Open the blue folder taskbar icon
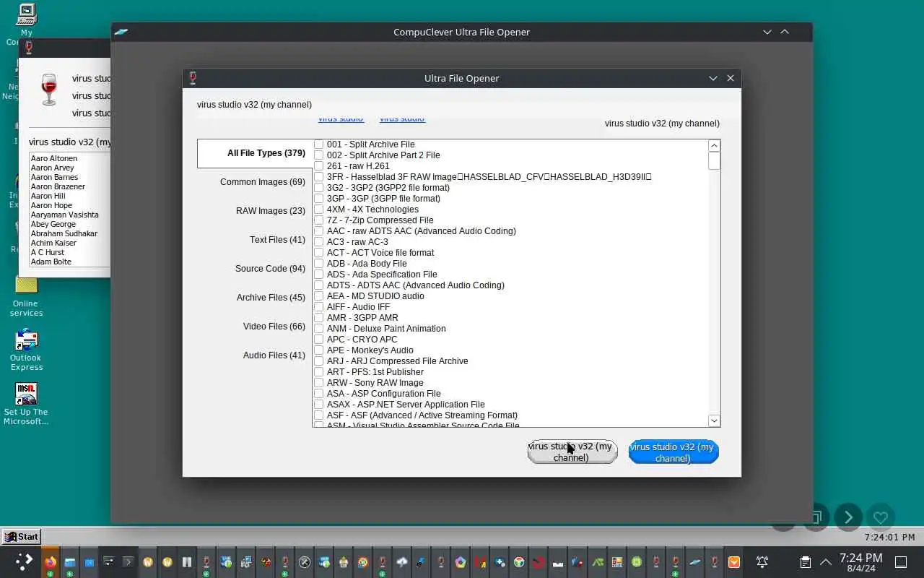924x578 pixels. tap(70, 561)
